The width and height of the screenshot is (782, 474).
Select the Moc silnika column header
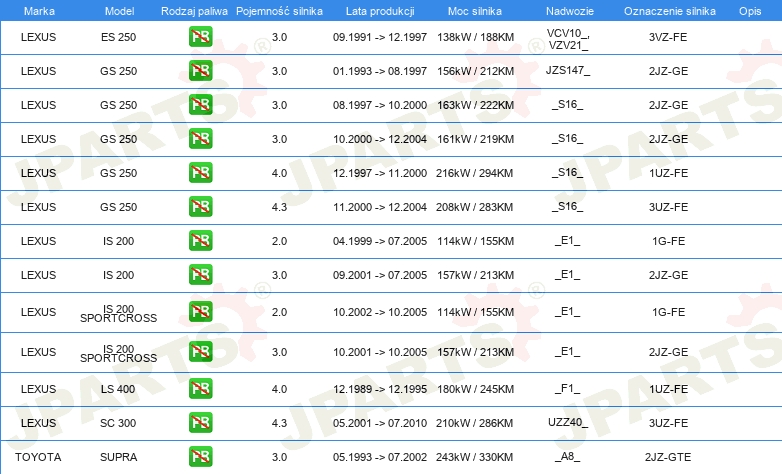coord(475,11)
